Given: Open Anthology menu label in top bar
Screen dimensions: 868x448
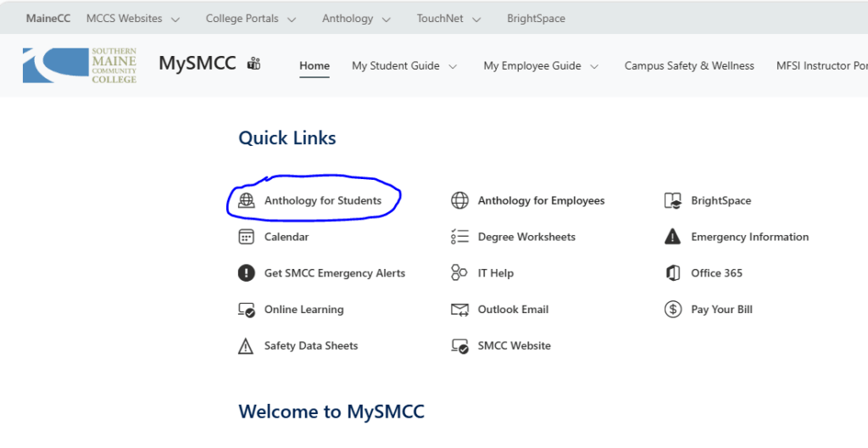Looking at the screenshot, I should click(348, 19).
